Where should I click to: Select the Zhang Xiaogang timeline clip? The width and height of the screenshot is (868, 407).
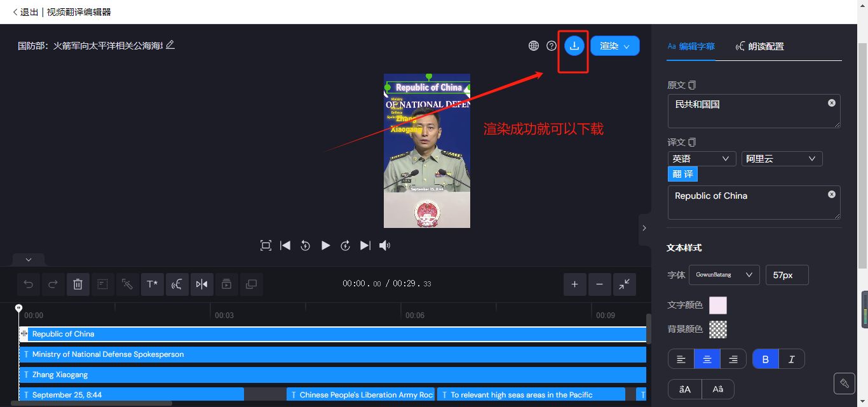(x=333, y=375)
